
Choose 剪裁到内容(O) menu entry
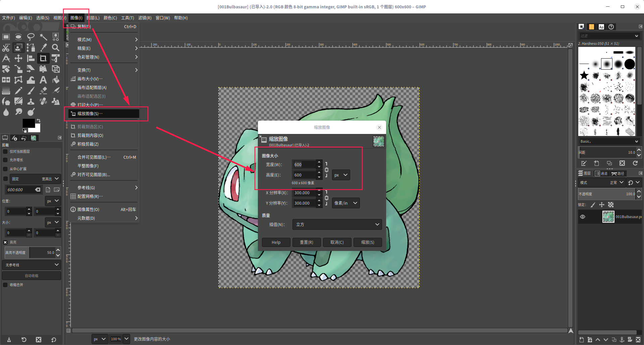pos(104,135)
